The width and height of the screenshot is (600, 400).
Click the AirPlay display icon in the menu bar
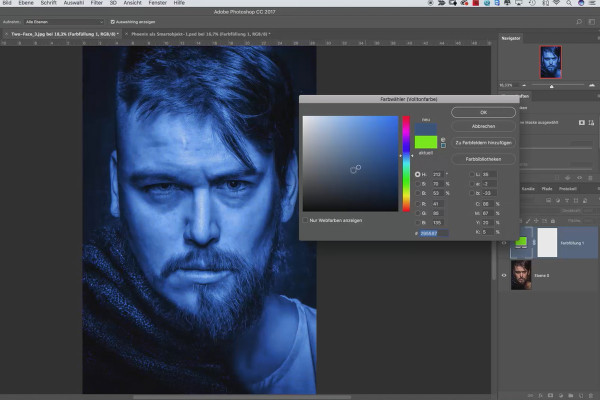coord(519,3)
